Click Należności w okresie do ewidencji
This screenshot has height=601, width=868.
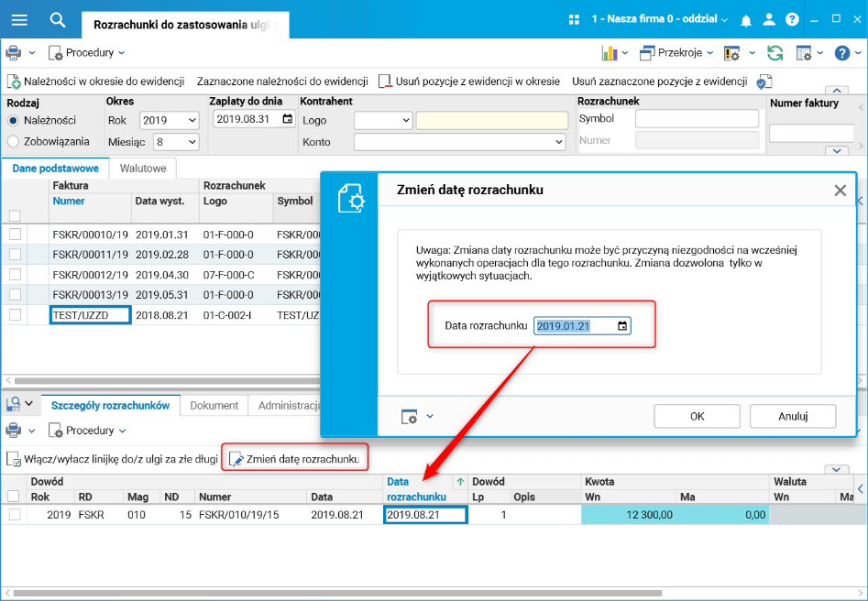click(x=95, y=82)
